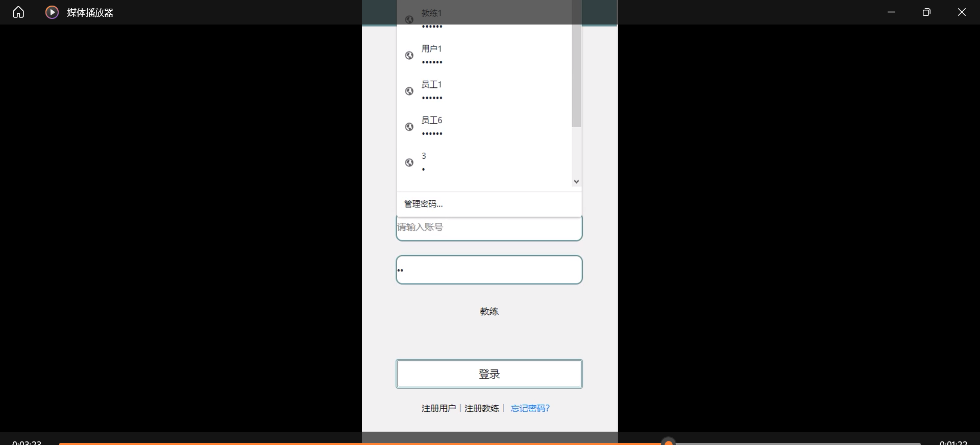The width and height of the screenshot is (980, 445).
Task: Click globe icon beside entry 3
Action: (x=409, y=163)
